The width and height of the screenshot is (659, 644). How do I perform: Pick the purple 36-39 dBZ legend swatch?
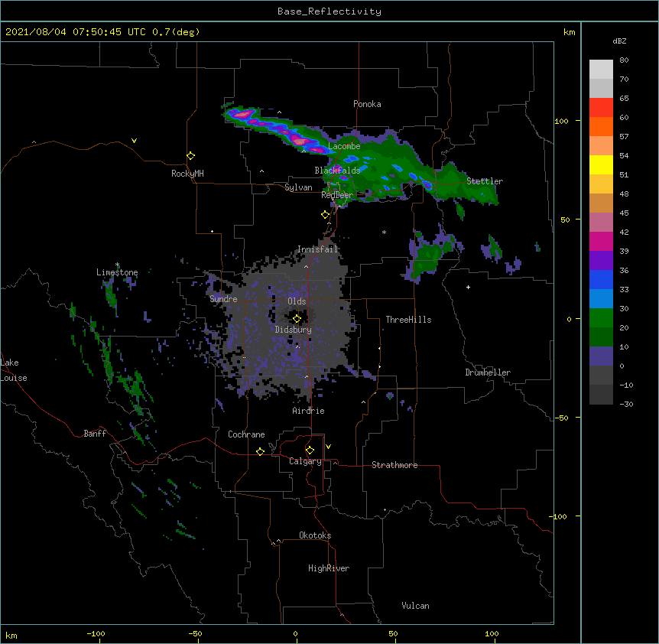pyautogui.click(x=601, y=260)
